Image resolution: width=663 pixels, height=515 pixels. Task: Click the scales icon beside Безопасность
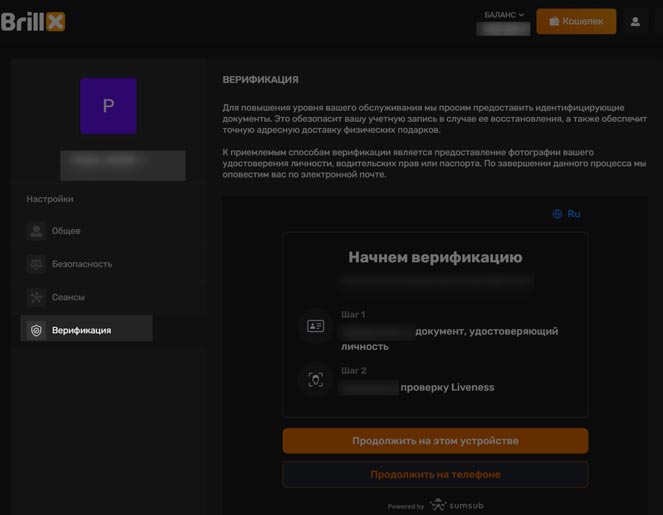[37, 264]
